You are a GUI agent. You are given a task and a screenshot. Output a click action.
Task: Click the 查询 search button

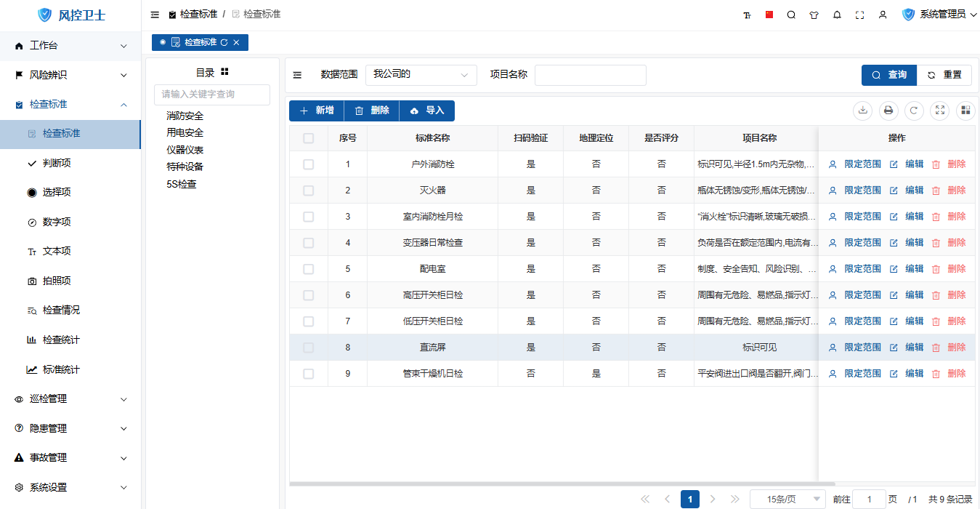coord(888,75)
